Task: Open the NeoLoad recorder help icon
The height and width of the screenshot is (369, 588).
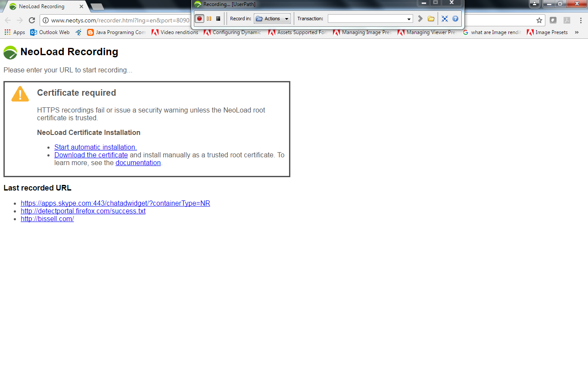Action: pyautogui.click(x=455, y=19)
